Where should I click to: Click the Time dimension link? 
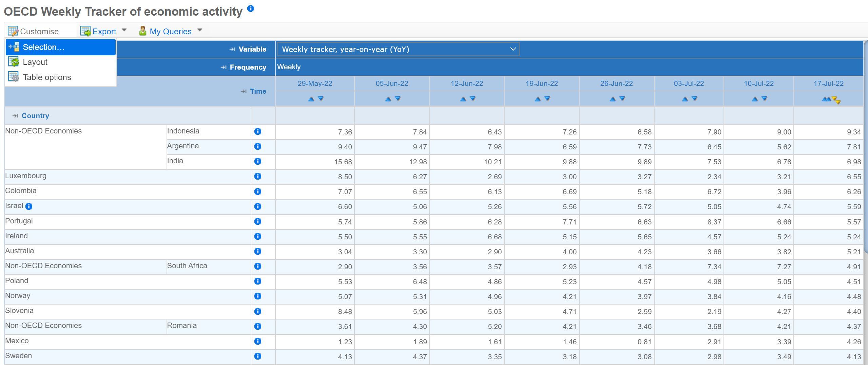coord(258,91)
